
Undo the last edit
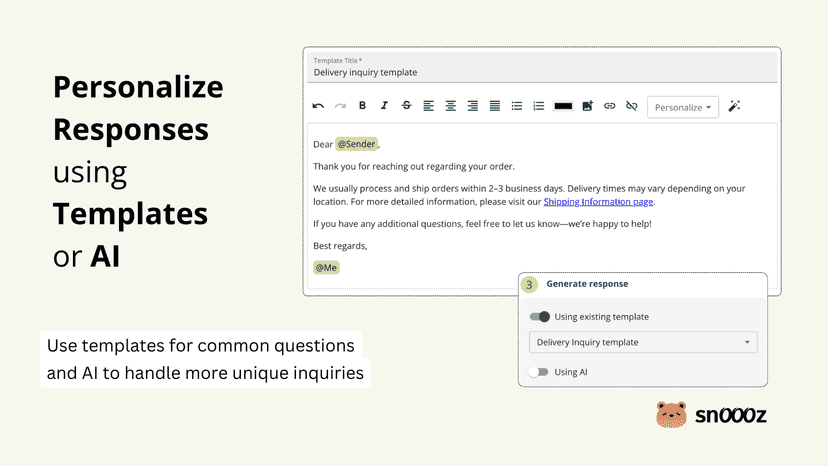(318, 106)
